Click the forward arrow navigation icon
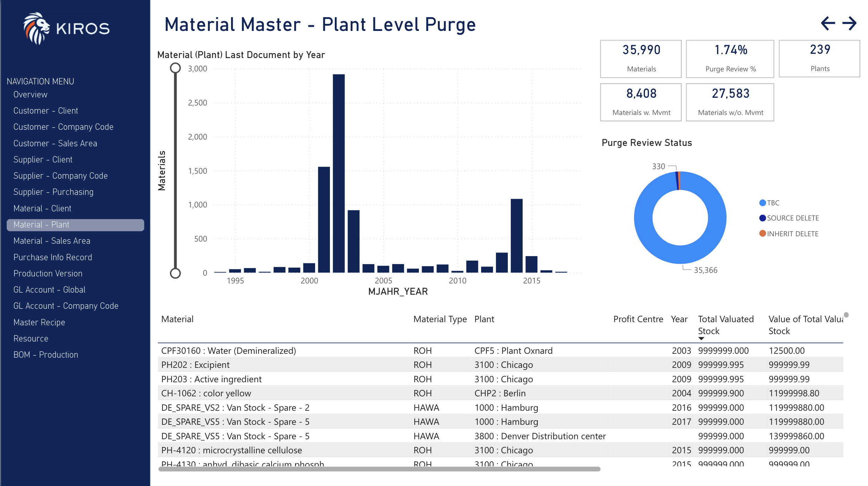 849,24
